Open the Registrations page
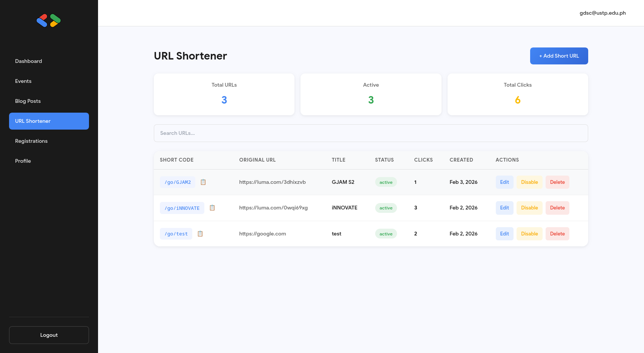The height and width of the screenshot is (353, 644). pyautogui.click(x=49, y=141)
